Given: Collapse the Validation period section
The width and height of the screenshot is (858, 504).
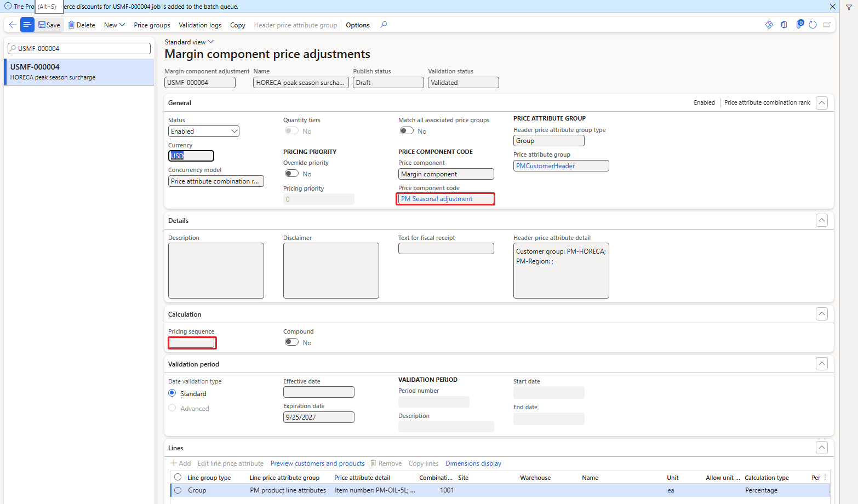Looking at the screenshot, I should (821, 364).
